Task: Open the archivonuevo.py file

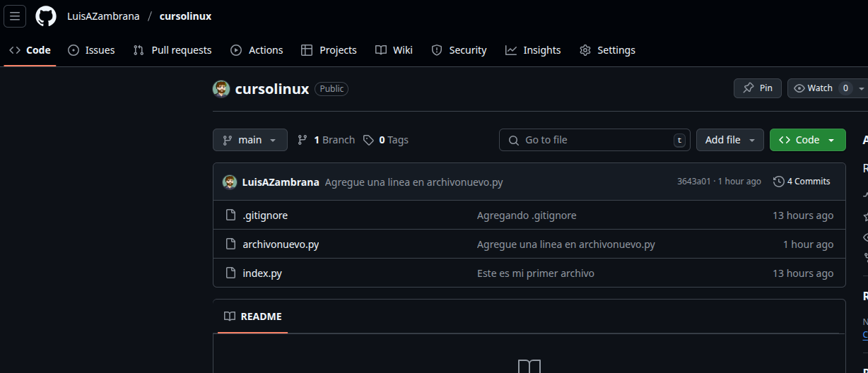Action: 281,244
